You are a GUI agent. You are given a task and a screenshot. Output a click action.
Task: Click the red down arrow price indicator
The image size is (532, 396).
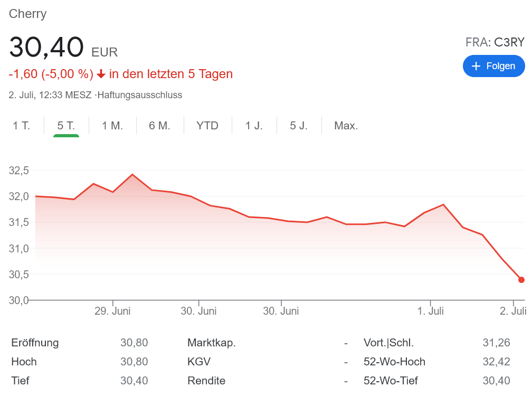(x=101, y=74)
